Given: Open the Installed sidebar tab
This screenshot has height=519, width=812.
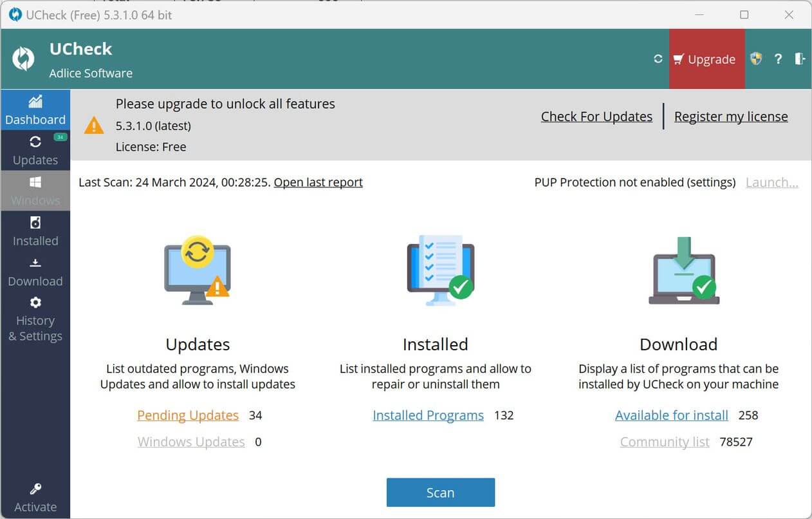Looking at the screenshot, I should point(35,231).
